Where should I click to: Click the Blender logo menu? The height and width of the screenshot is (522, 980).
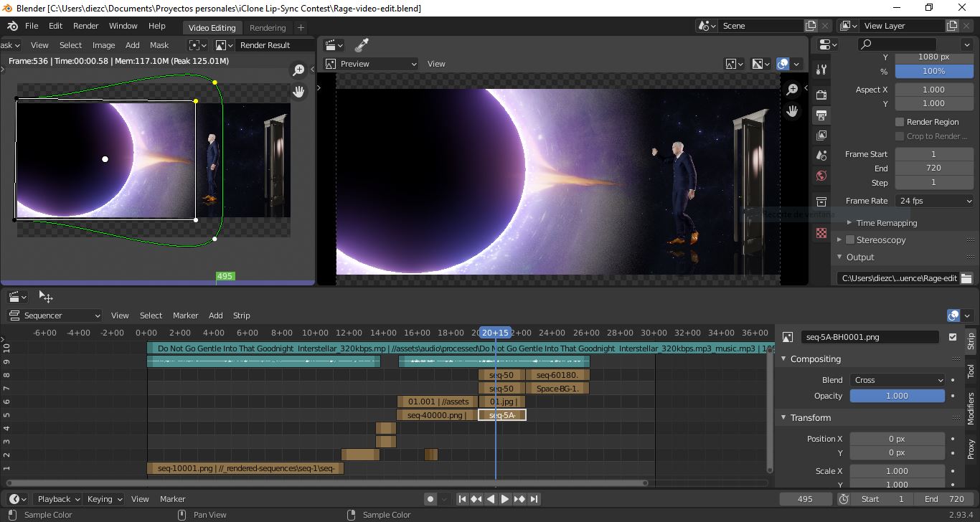(x=13, y=26)
